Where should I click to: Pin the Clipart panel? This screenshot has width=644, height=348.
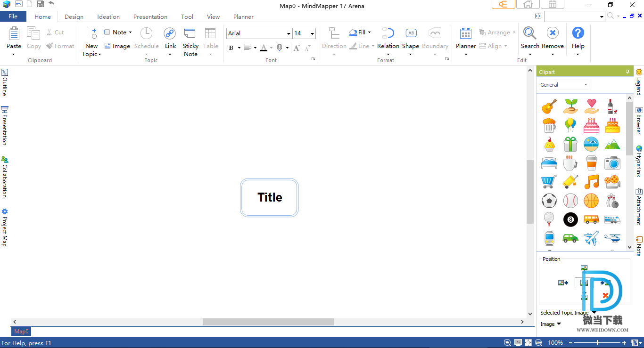point(627,72)
